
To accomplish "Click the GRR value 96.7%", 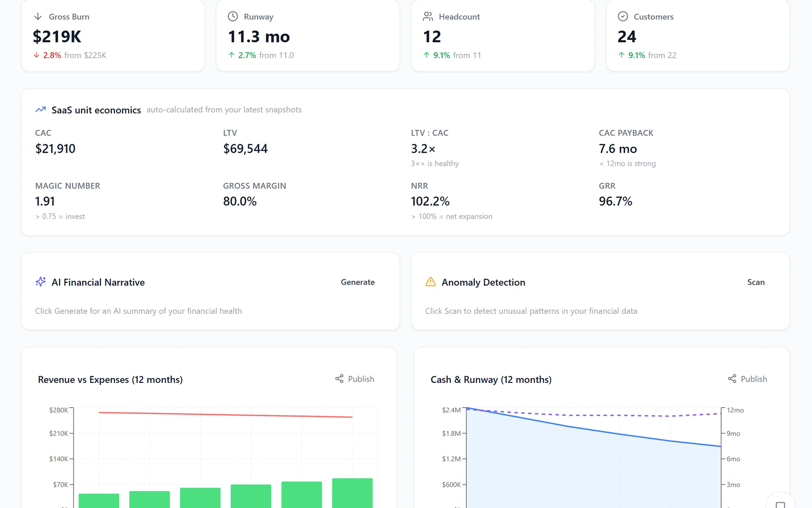I will (x=615, y=201).
